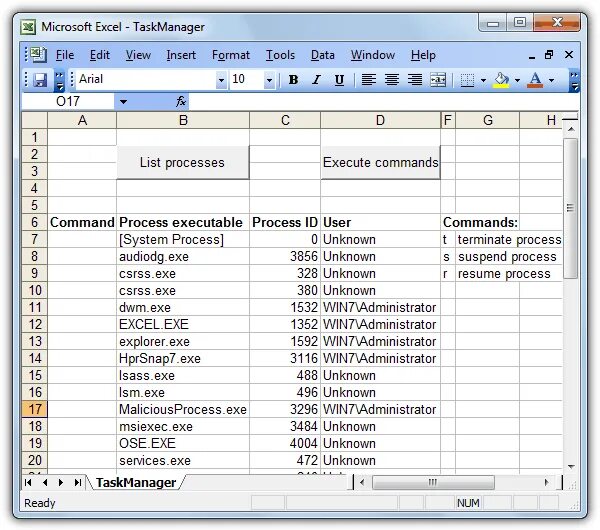The image size is (600, 530).
Task: Click the Excel icon in the title bar
Action: [29, 27]
